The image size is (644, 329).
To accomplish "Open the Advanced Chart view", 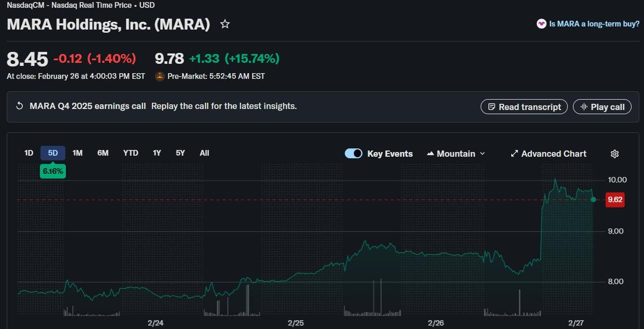I will [549, 154].
